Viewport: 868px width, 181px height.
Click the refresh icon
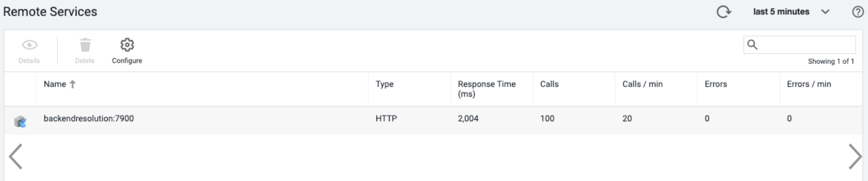(724, 12)
